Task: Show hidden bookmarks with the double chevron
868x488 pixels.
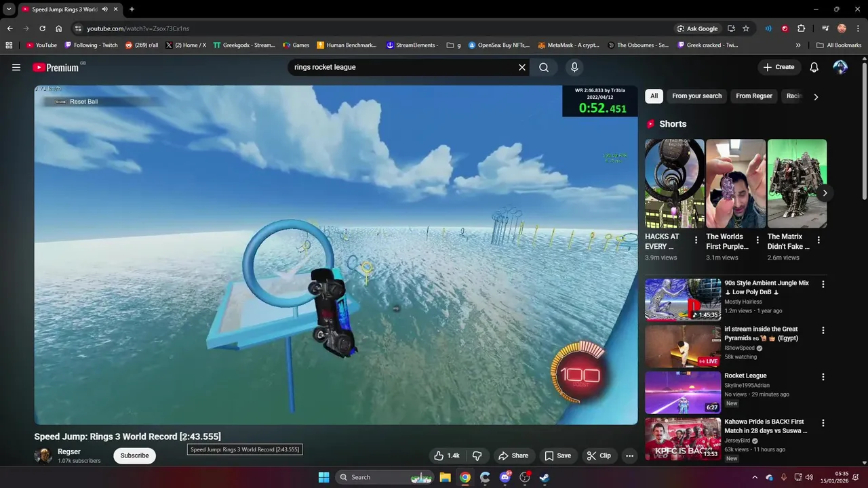Action: pyautogui.click(x=798, y=45)
